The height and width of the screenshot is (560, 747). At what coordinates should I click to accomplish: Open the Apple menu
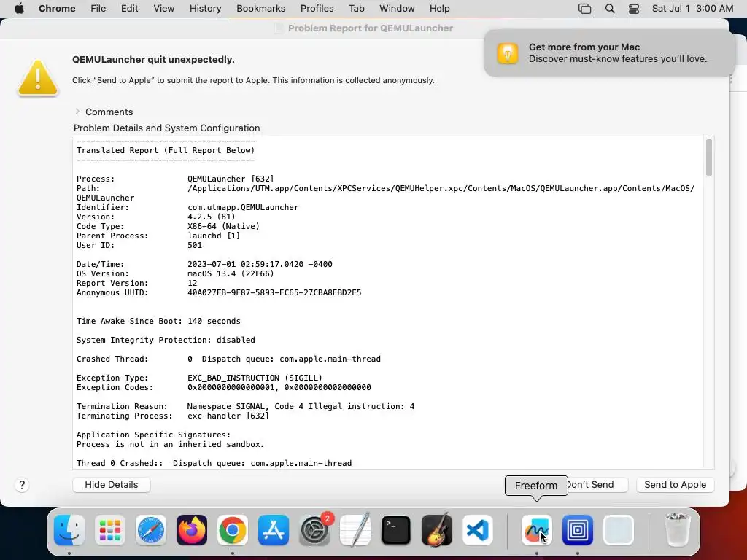pyautogui.click(x=19, y=9)
